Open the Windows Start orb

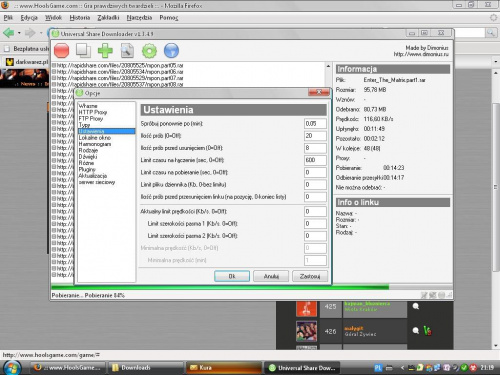pos(12,368)
